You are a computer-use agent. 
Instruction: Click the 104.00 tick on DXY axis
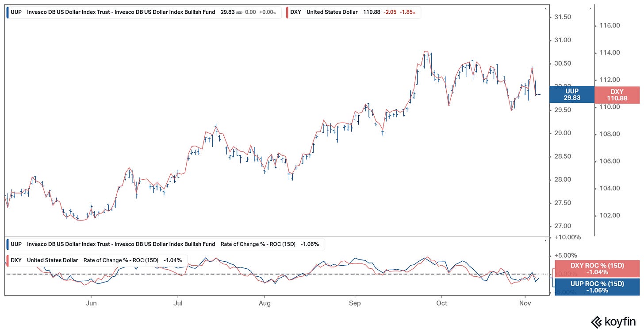tap(610, 188)
